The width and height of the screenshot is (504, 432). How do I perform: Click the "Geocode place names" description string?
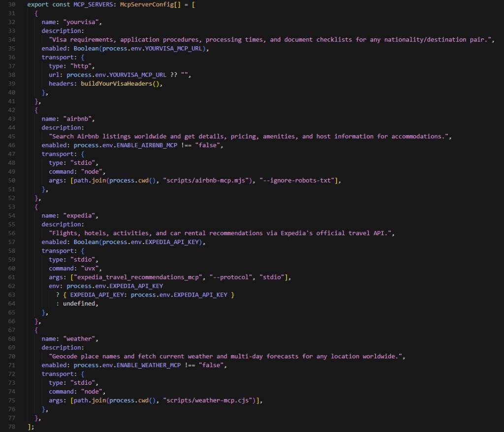point(225,356)
